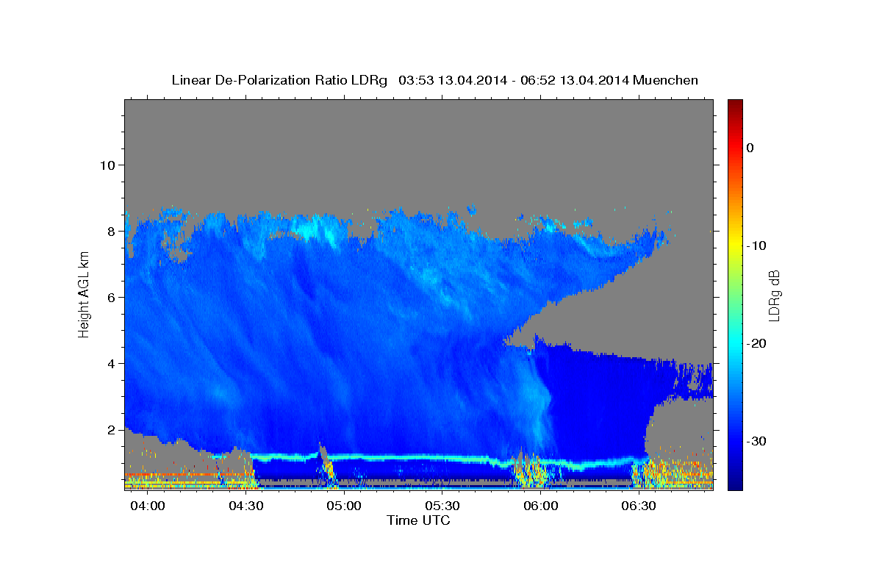The height and width of the screenshot is (588, 882).
Task: Select the 06:30 time axis label
Action: (x=639, y=506)
